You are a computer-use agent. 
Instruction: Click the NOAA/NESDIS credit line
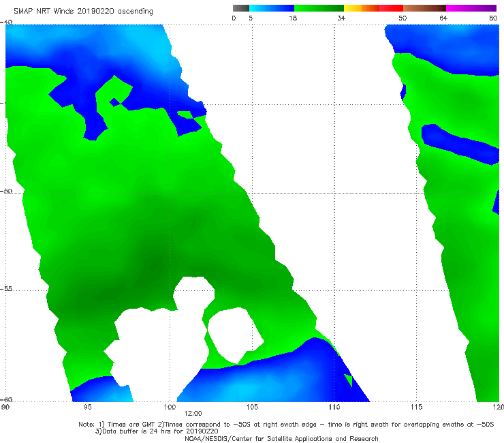coord(281,439)
